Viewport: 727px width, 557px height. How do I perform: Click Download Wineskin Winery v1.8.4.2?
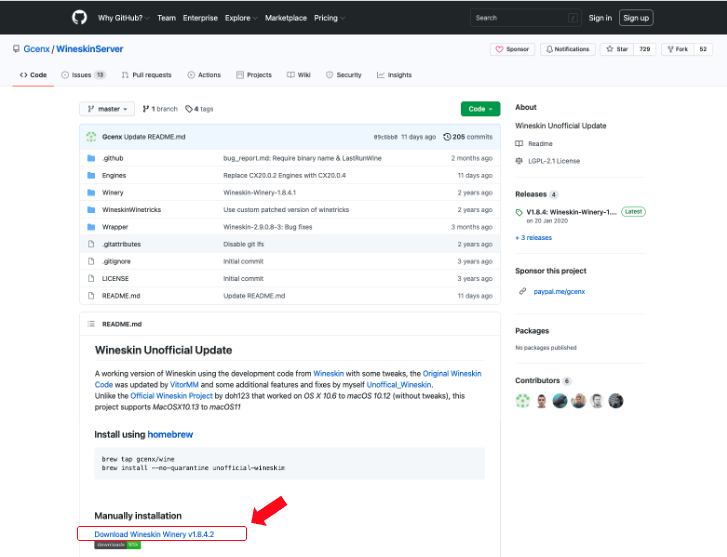[154, 534]
